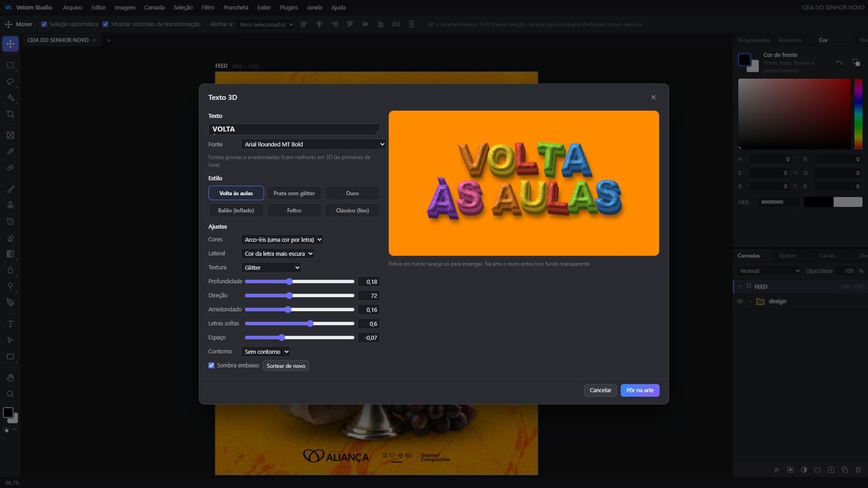Viewport: 868px width, 488px height.
Task: Open the Textura dropdown Glitter
Action: pyautogui.click(x=271, y=268)
